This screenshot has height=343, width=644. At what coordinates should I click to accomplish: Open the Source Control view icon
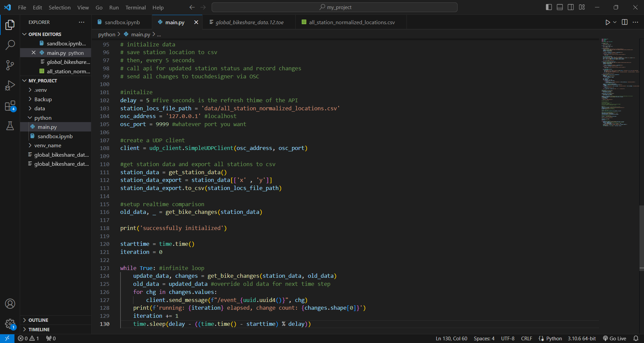[x=10, y=65]
